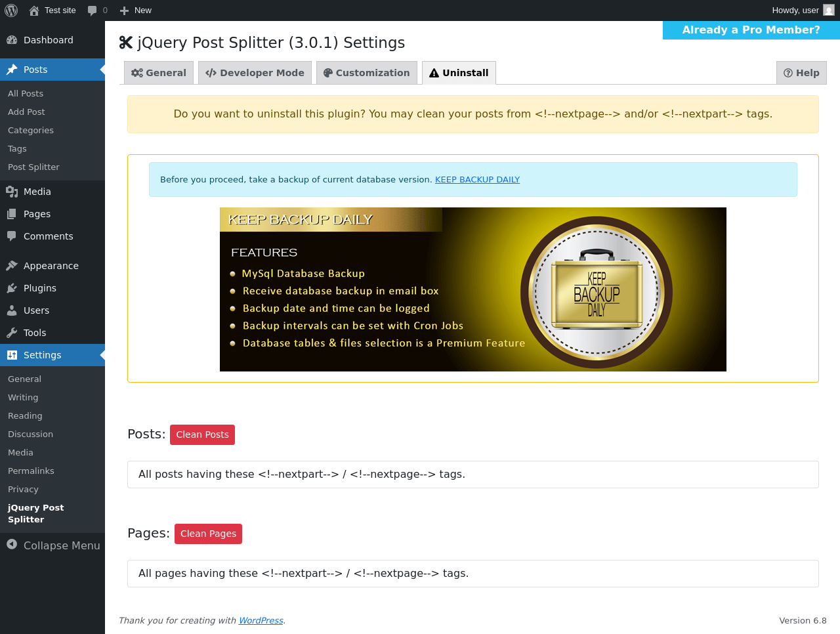Click the Dashboard gauge icon
Viewport: 840px width, 634px height.
[12, 40]
